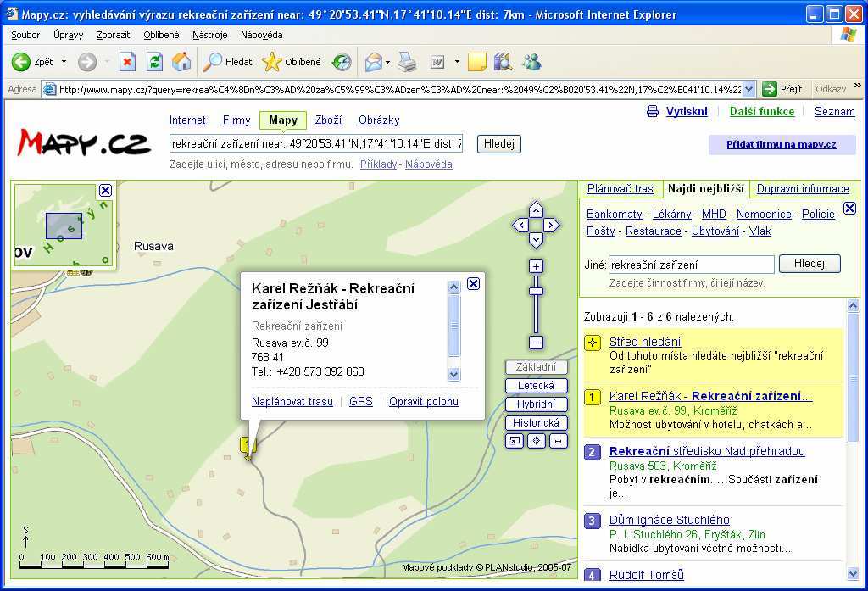Go to the browser home page icon
Image resolution: width=868 pixels, height=591 pixels.
point(181,62)
